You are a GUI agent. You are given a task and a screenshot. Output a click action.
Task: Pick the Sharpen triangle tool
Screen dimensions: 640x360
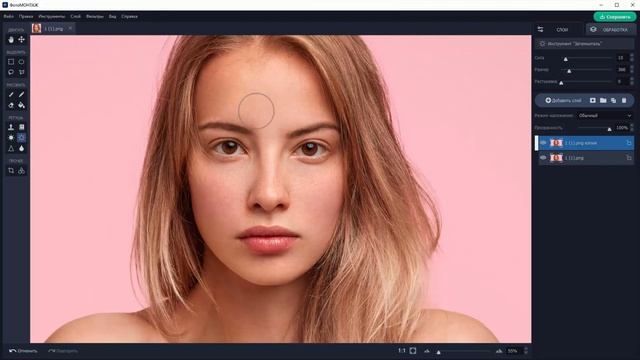pos(11,149)
